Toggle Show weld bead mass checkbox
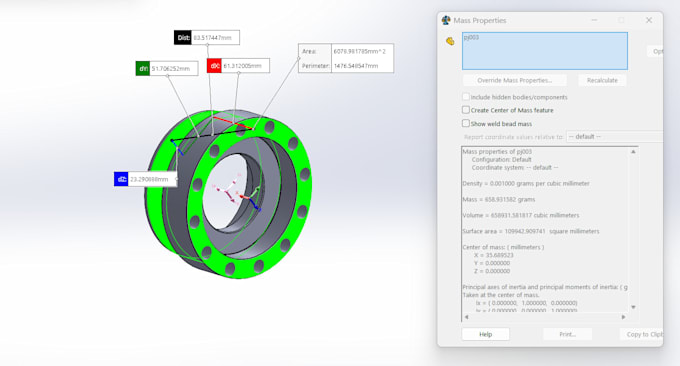 [466, 123]
